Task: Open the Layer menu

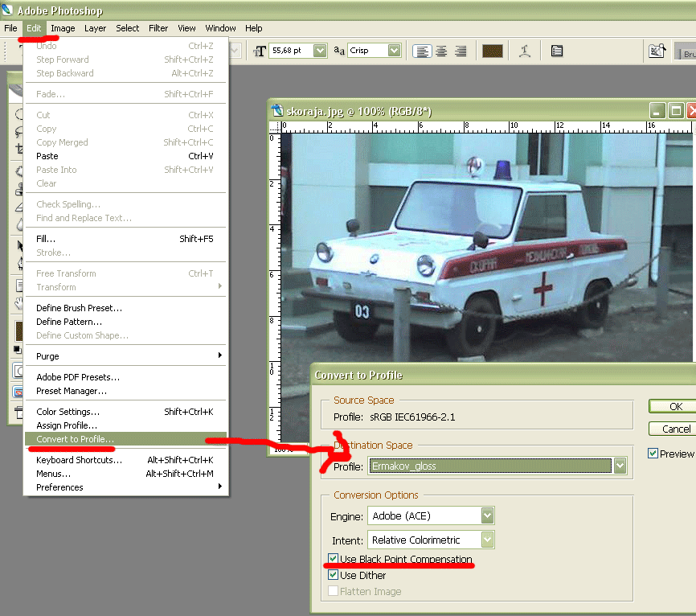Action: pos(96,28)
